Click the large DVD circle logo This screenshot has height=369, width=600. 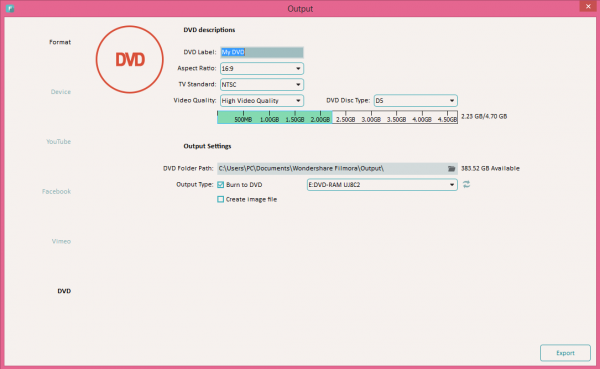click(x=130, y=59)
